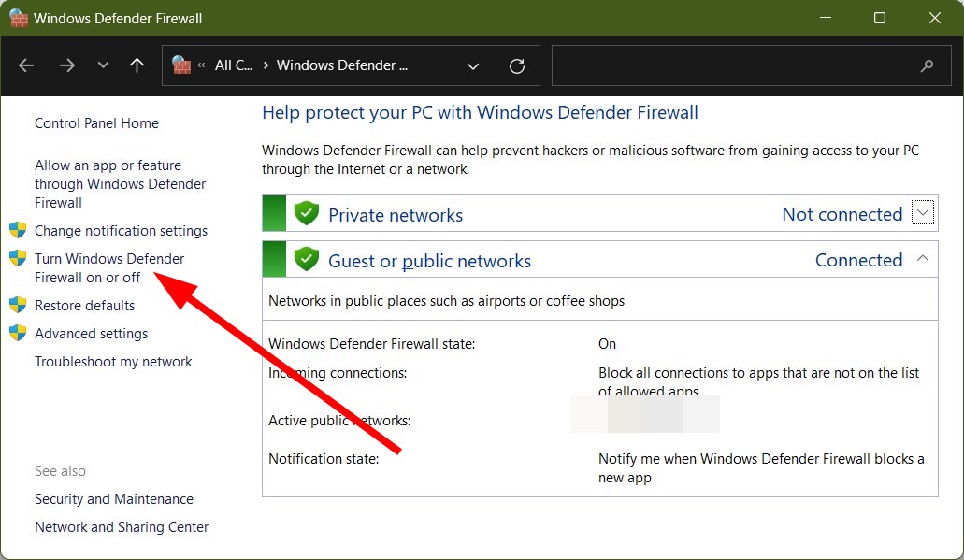Click Restore defaults link
This screenshot has height=560, width=964.
[x=84, y=306]
